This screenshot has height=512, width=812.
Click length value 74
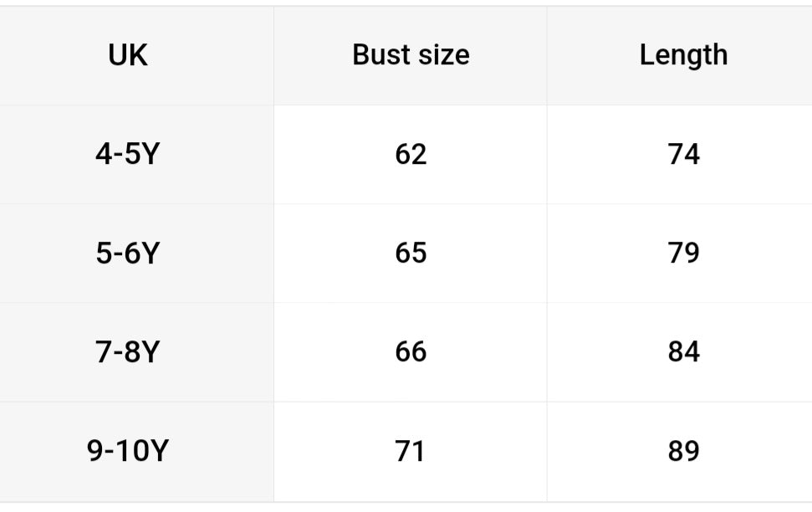[683, 154]
